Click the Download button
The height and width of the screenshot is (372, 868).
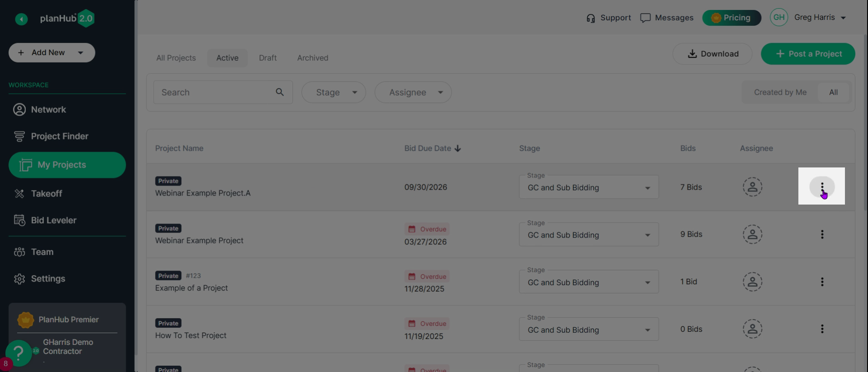tap(712, 54)
